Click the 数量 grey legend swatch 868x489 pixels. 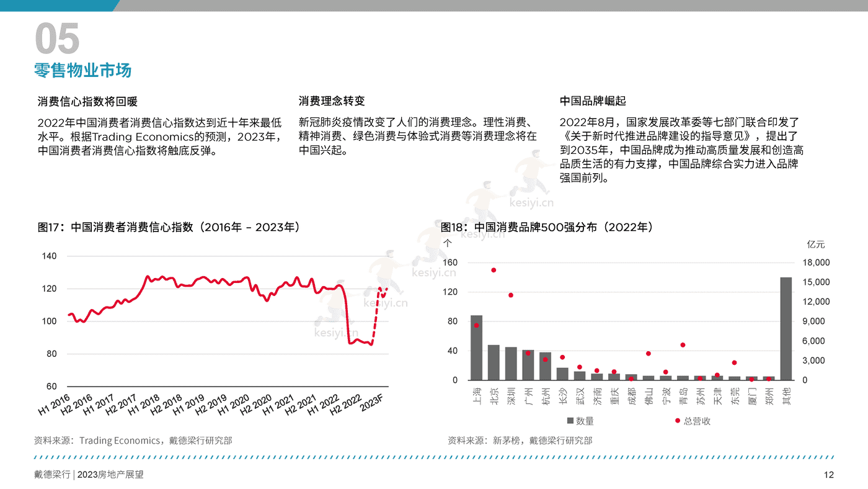click(570, 421)
